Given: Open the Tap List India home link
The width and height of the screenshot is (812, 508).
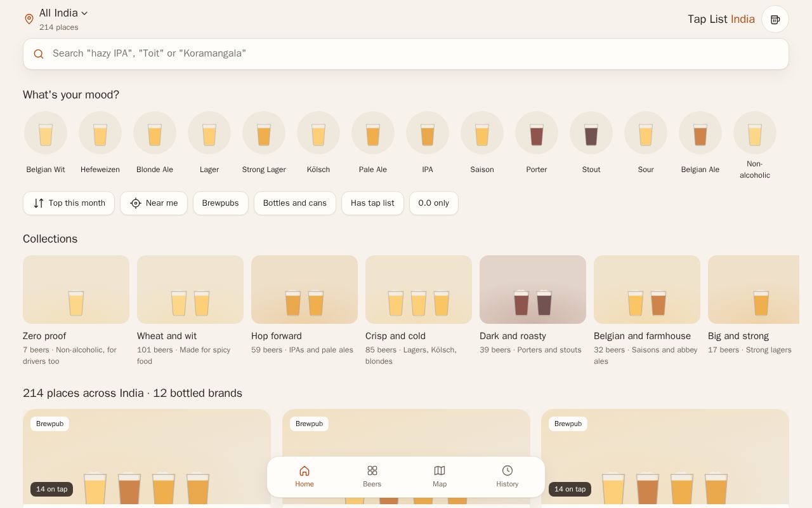Looking at the screenshot, I should 721,19.
